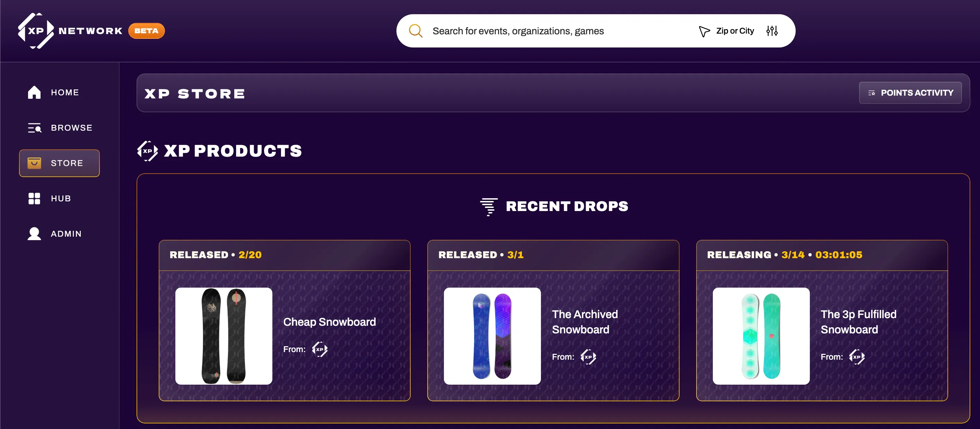
Task: Click the Admin person icon
Action: [x=34, y=234]
